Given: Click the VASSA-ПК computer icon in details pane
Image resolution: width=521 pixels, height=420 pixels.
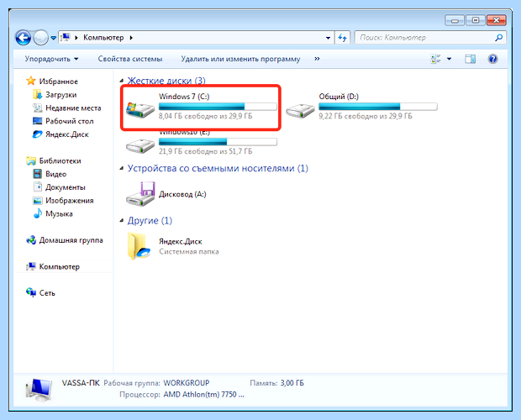Looking at the screenshot, I should [39, 390].
